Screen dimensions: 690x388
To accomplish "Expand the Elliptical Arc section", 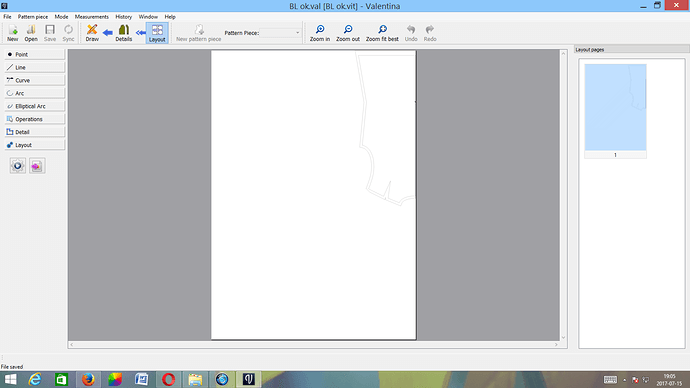I will pyautogui.click(x=35, y=106).
